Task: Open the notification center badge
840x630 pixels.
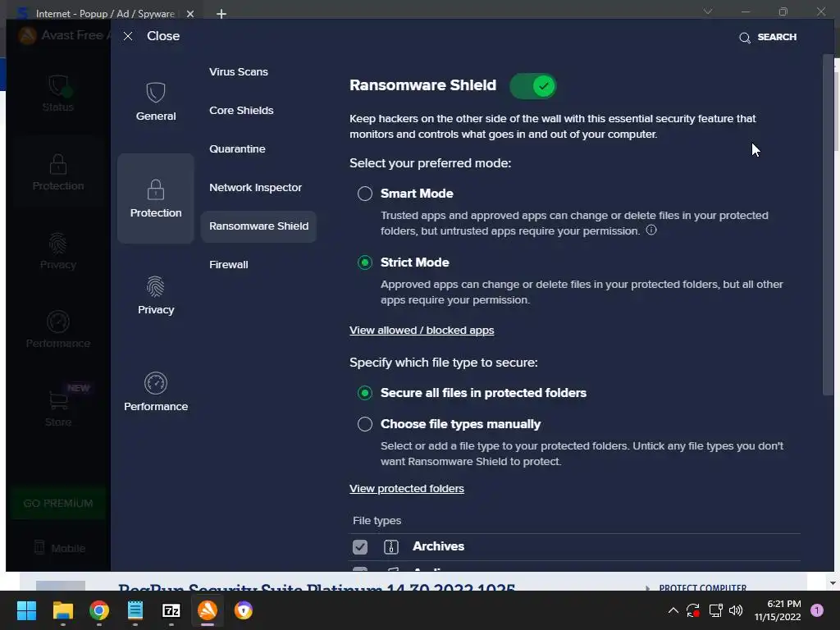Action: coord(817,610)
